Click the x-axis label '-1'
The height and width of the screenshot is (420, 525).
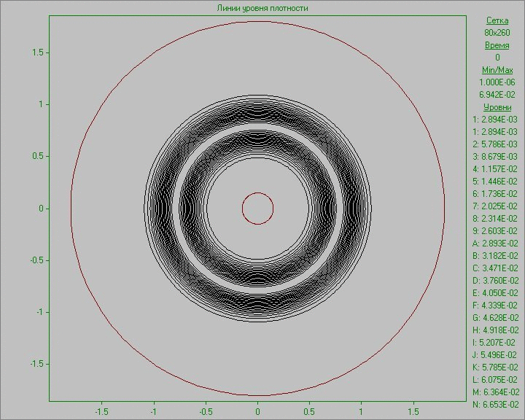153,411
